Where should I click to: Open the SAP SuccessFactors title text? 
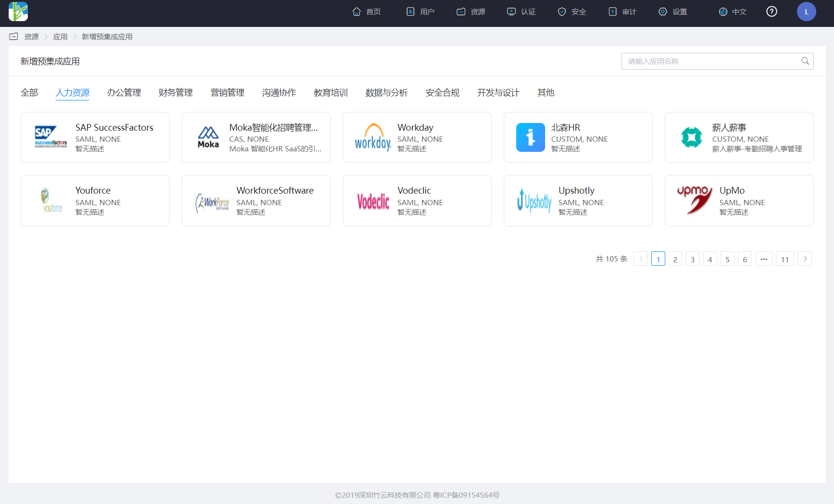point(114,127)
